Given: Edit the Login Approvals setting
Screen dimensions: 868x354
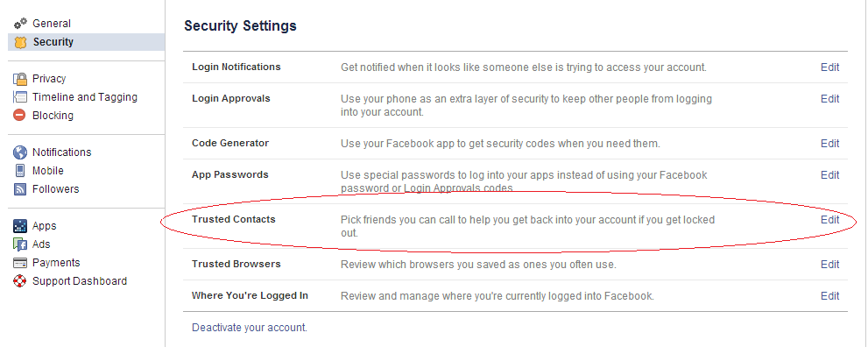Looking at the screenshot, I should (829, 99).
